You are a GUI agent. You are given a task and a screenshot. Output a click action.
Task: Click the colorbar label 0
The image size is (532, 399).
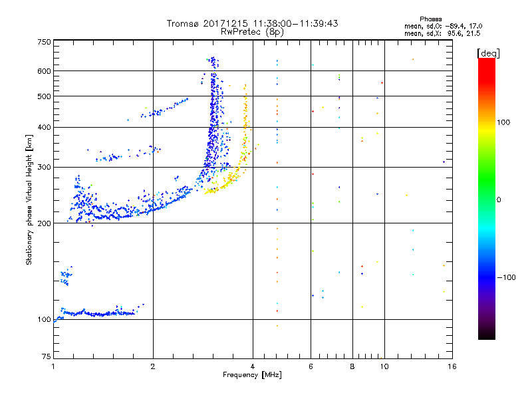pos(499,200)
